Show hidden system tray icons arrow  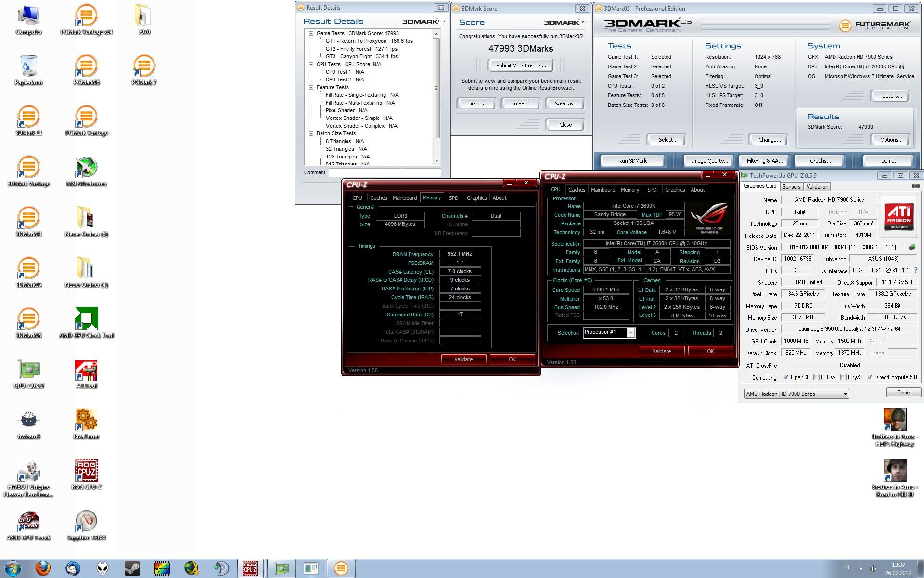(861, 568)
